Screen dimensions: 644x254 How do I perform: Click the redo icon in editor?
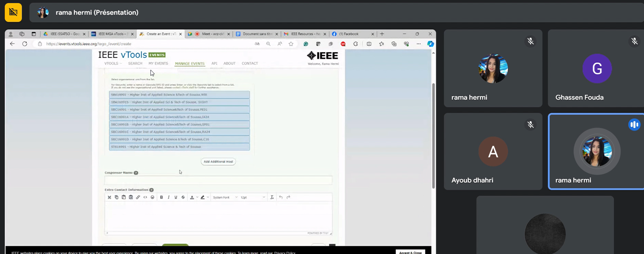[288, 197]
